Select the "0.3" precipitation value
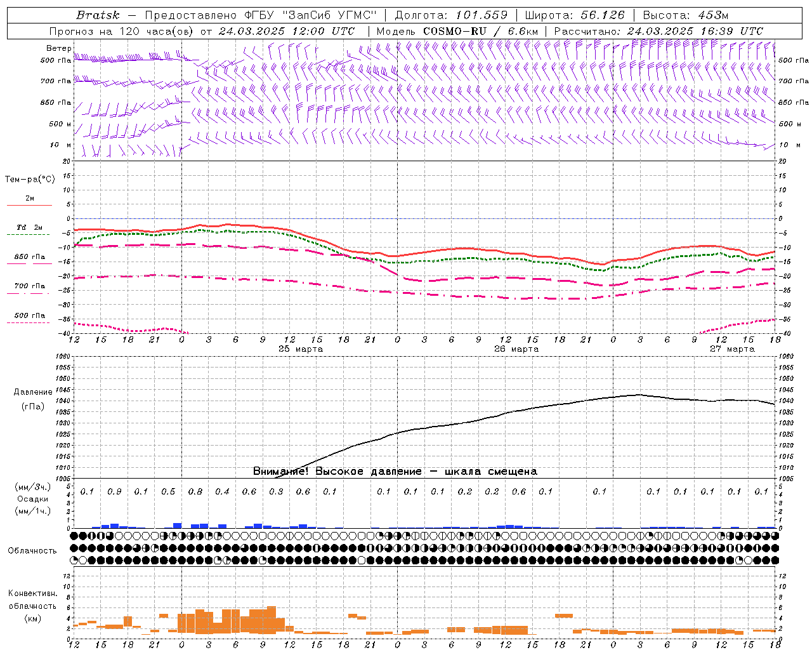 point(276,492)
